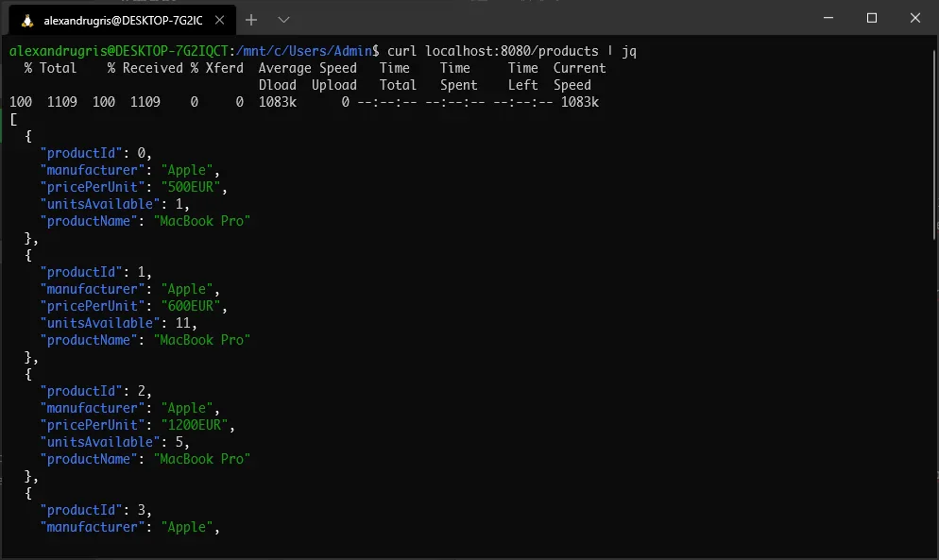Click the username alexandrugris@DESKTOP-7G2IQCT in prompt
Screen dimensions: 939x560
click(119, 52)
